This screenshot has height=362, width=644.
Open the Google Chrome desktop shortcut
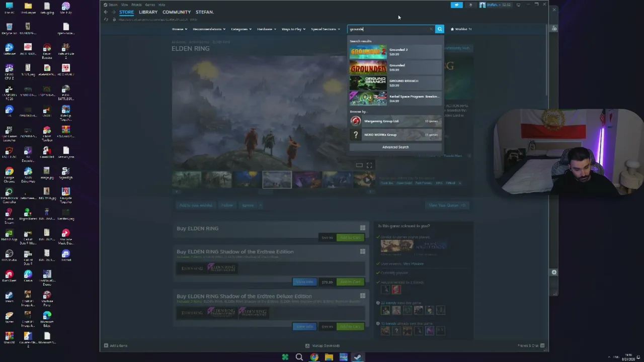pos(9,173)
